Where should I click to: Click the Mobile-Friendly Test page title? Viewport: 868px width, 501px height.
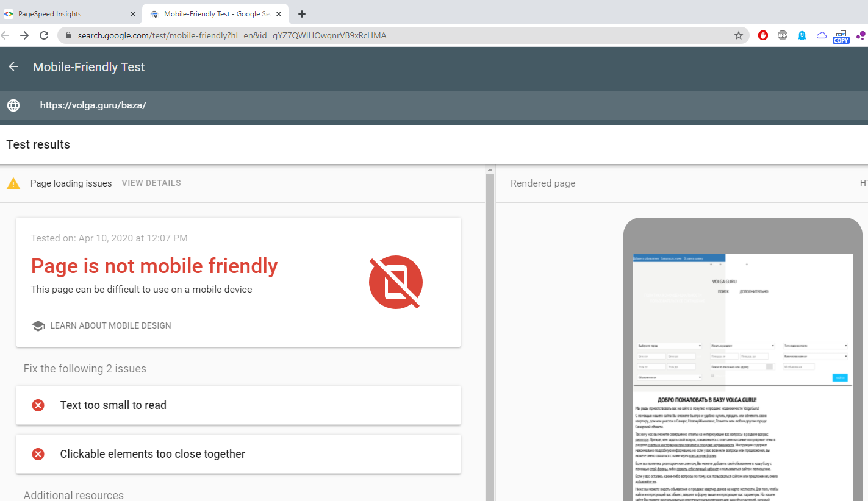tap(89, 67)
